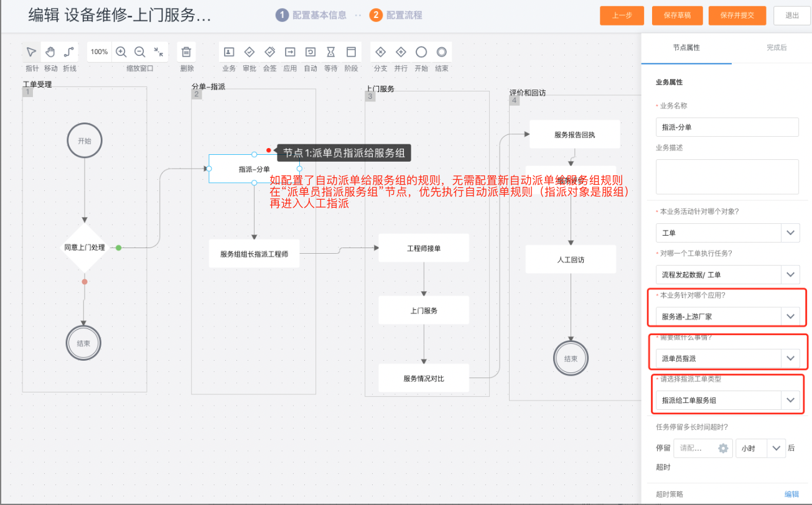Add a wait (等待) hourglass node

[331, 52]
